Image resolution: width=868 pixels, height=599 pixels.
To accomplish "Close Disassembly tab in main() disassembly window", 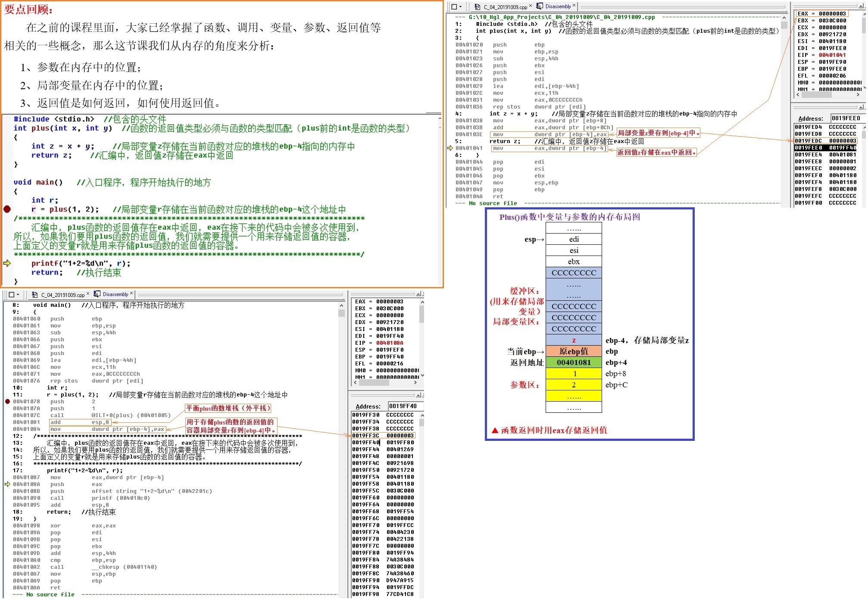I will coord(131,293).
